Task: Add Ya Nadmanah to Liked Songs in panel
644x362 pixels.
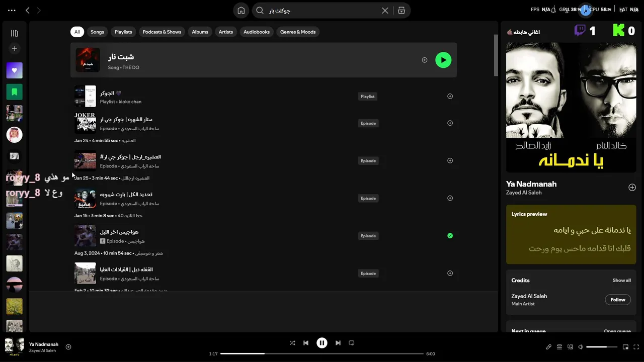Action: tap(632, 188)
